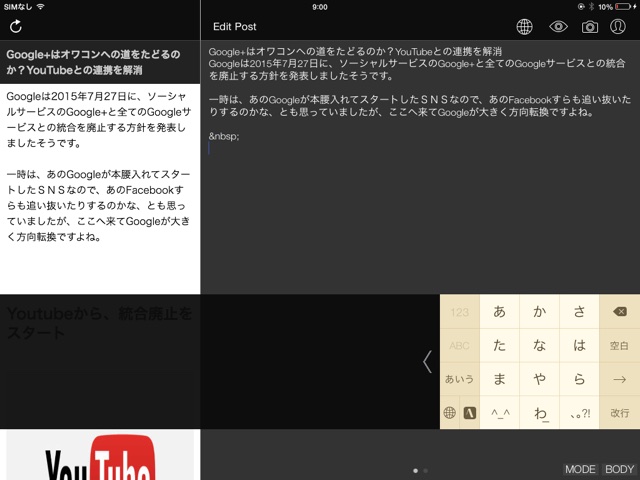Tap the わ key

[x=539, y=413]
